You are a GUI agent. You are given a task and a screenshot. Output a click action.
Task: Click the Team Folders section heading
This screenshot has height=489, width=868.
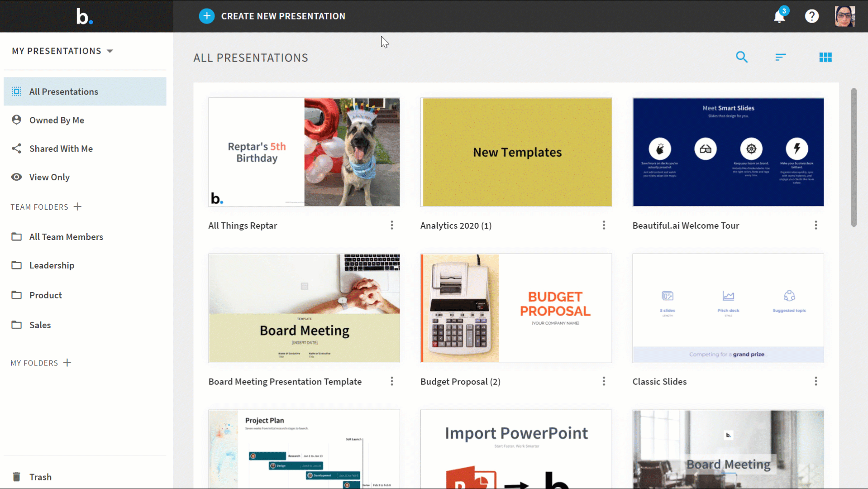(x=39, y=207)
